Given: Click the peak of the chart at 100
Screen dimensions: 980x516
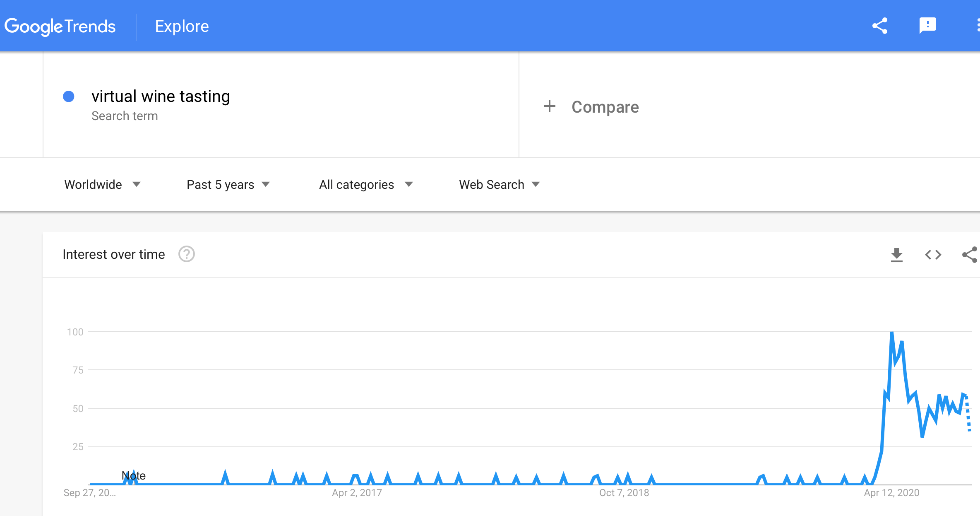Looking at the screenshot, I should [x=892, y=333].
